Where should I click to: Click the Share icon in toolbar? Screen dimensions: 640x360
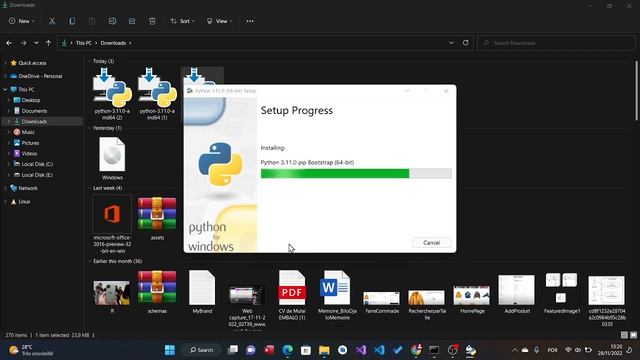(132, 21)
